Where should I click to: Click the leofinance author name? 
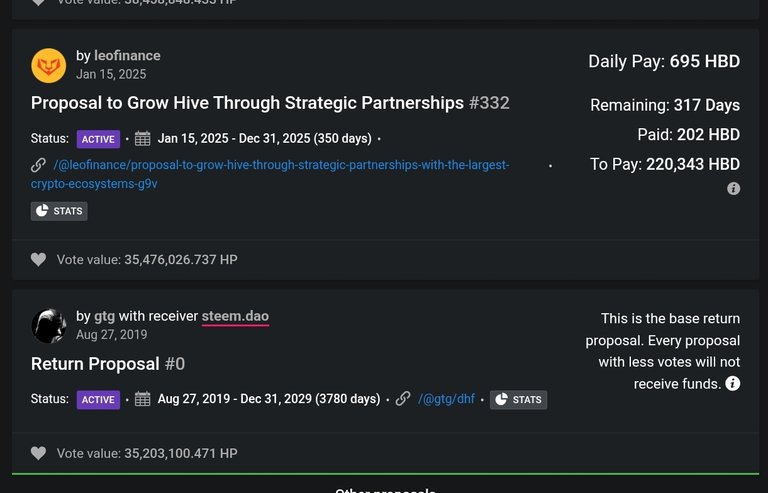pos(127,56)
